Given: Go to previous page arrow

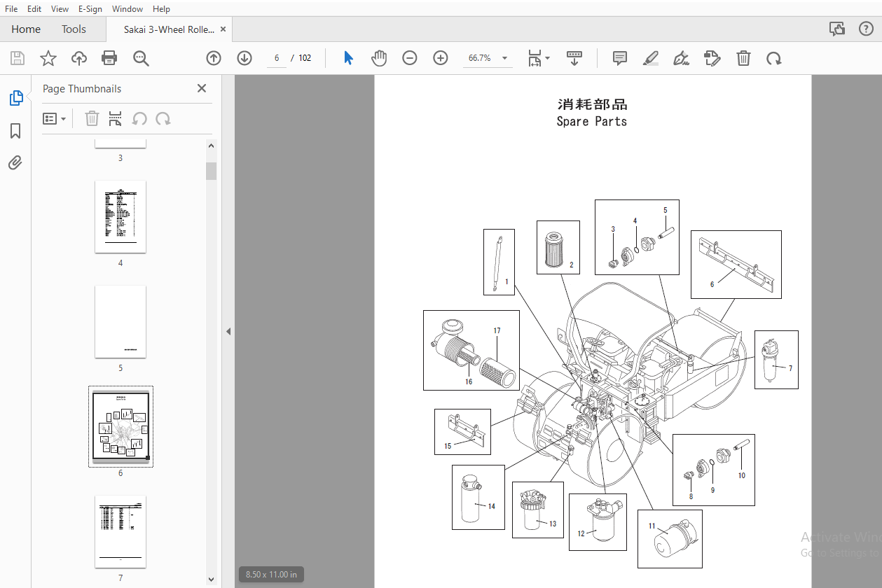Looking at the screenshot, I should (214, 58).
